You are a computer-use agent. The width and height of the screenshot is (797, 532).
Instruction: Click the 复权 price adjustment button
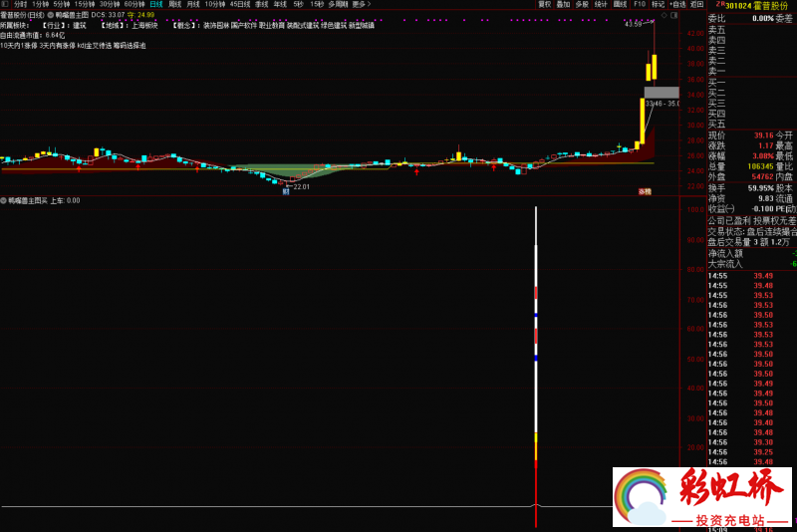[x=544, y=4]
